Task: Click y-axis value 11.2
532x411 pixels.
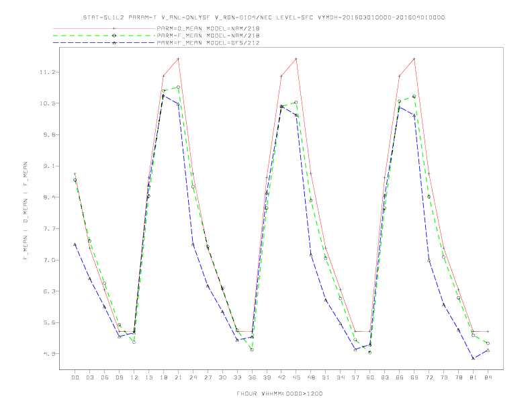Action: pyautogui.click(x=47, y=73)
